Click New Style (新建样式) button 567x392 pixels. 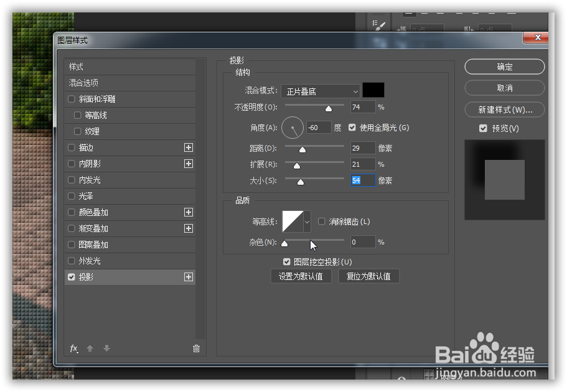pyautogui.click(x=504, y=110)
